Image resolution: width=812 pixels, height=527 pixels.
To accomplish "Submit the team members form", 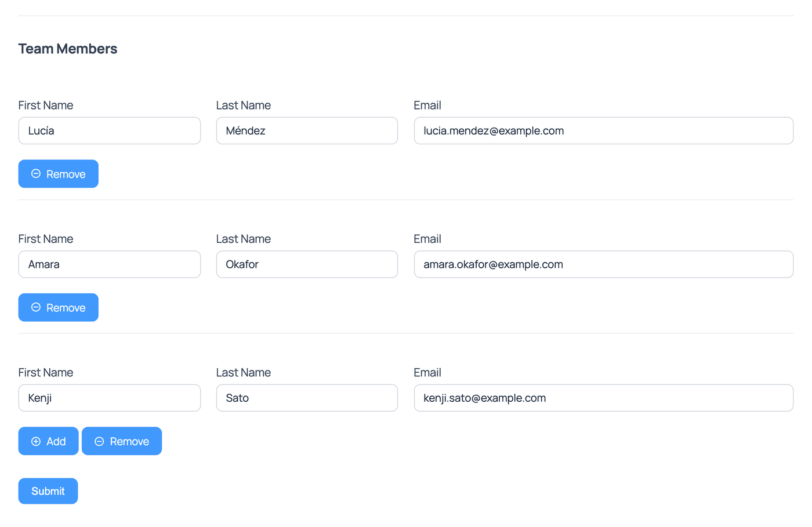I will coord(48,491).
